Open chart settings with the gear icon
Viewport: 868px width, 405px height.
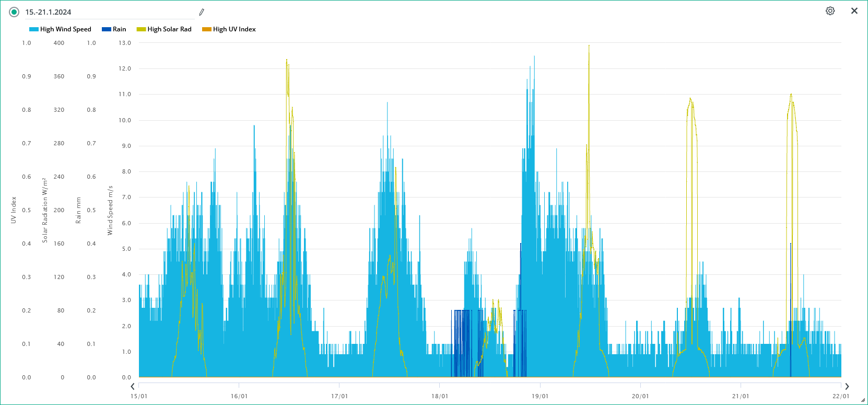point(830,11)
